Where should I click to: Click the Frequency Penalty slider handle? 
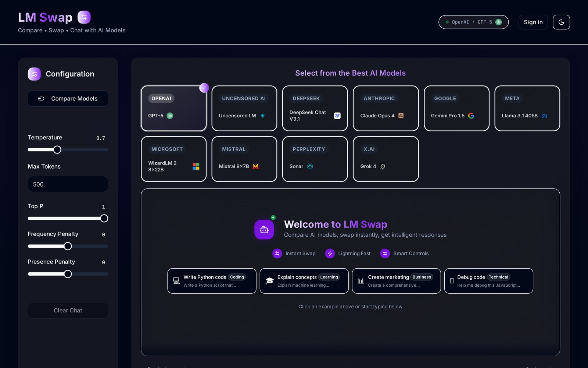[68, 246]
